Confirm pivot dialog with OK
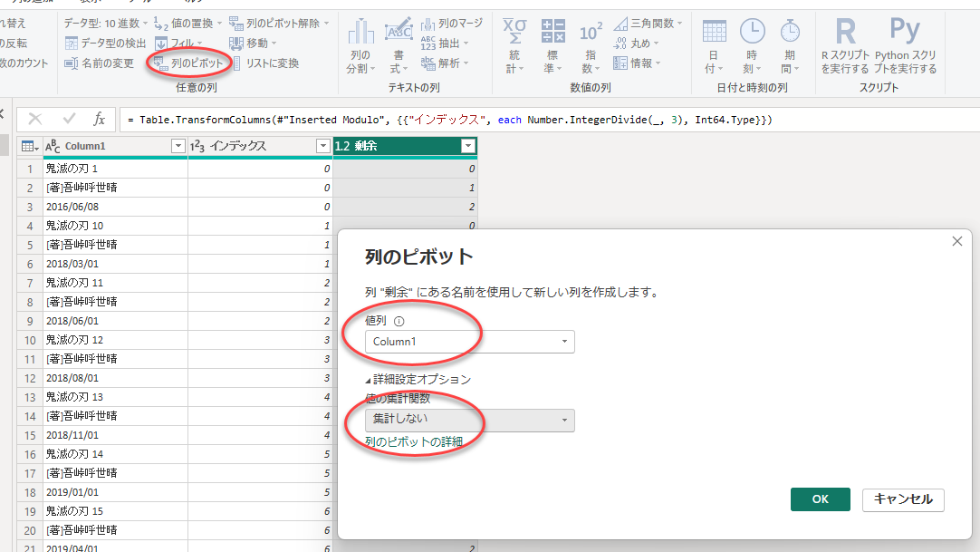Image resolution: width=980 pixels, height=552 pixels. point(820,499)
